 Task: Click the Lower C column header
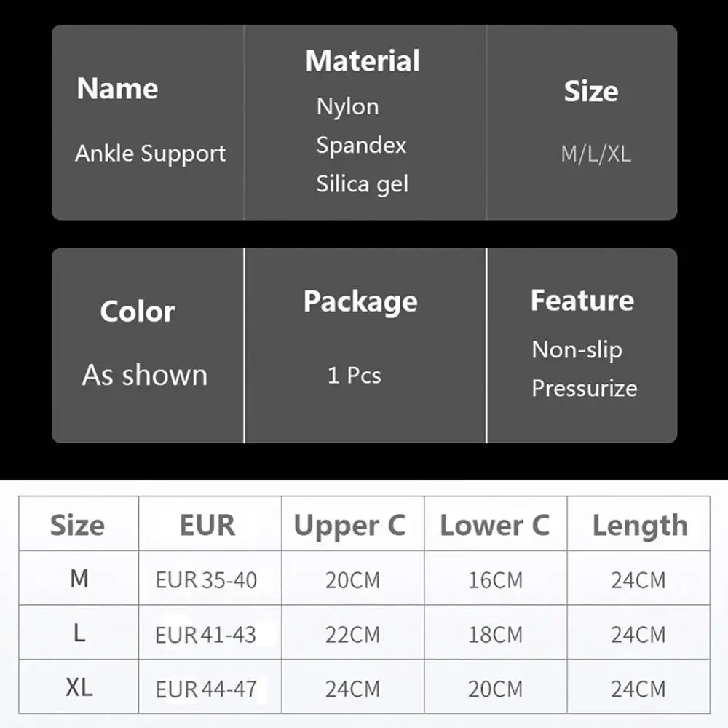pyautogui.click(x=494, y=526)
